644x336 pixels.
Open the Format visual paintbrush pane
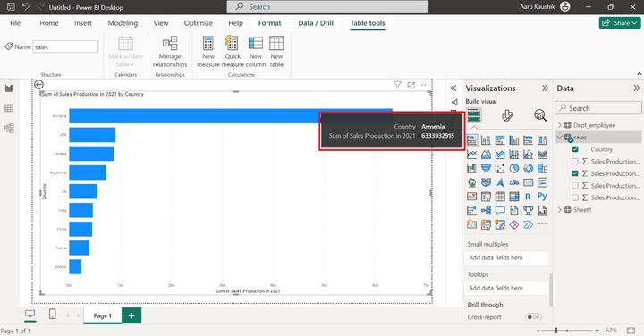[x=507, y=115]
